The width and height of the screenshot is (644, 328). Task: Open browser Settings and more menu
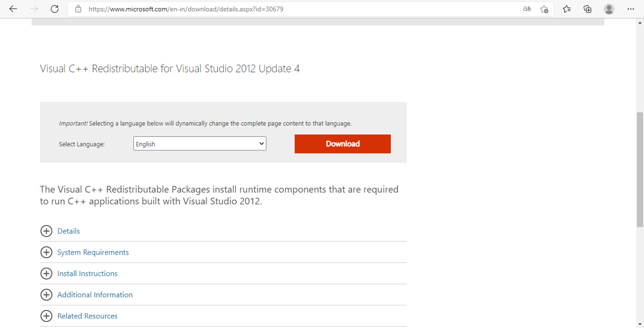coord(630,9)
